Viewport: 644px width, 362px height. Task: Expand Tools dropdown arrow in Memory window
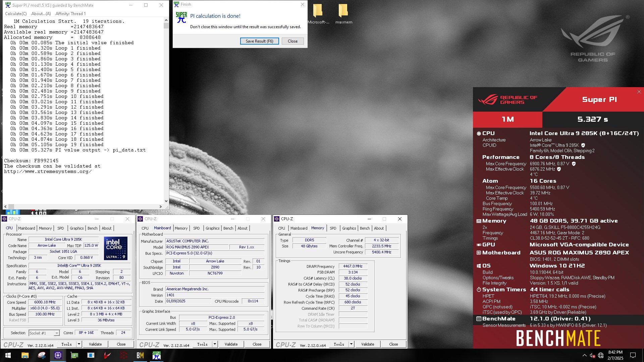click(351, 344)
